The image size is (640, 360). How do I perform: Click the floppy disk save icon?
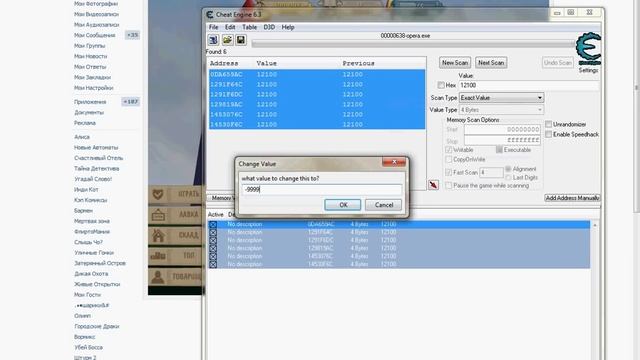tap(241, 40)
